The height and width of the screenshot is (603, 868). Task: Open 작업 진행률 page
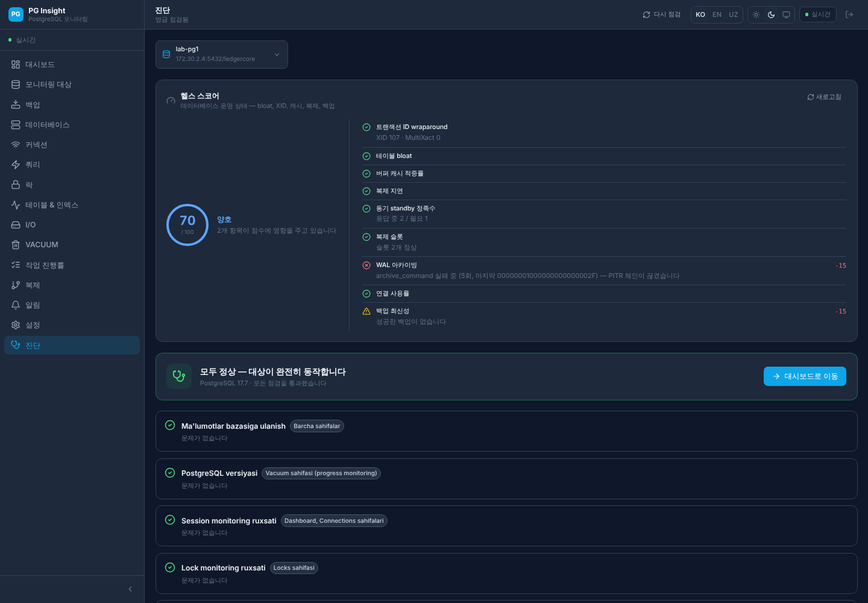click(x=72, y=265)
